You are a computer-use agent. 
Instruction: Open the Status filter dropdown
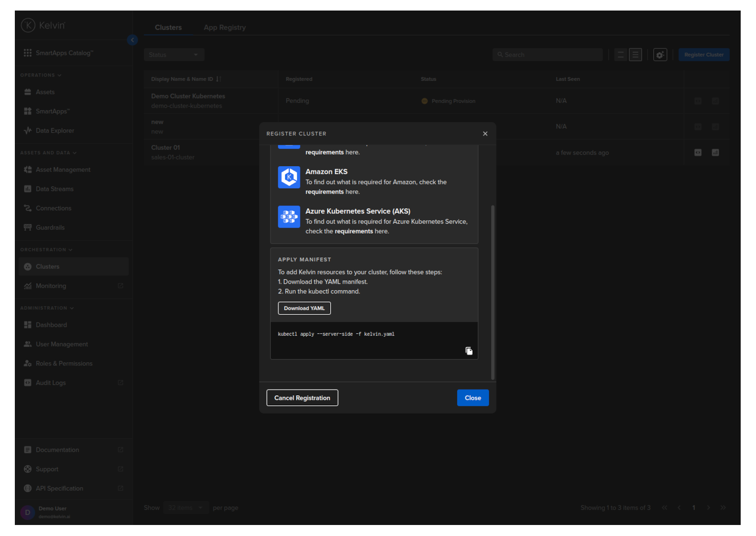tap(174, 55)
